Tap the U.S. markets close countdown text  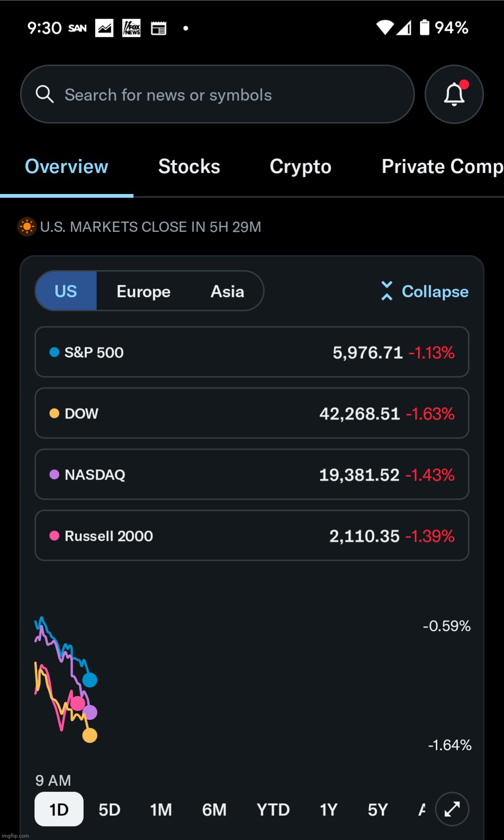click(x=150, y=227)
